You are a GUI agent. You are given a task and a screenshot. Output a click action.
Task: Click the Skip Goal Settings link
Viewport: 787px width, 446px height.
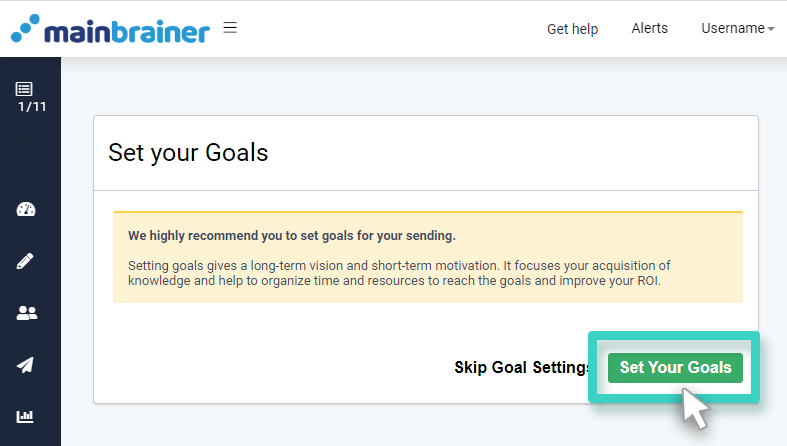point(521,367)
